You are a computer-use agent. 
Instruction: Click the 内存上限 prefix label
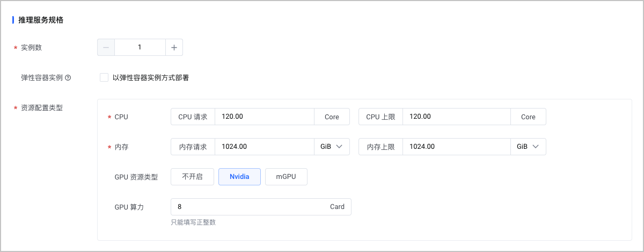click(x=380, y=147)
